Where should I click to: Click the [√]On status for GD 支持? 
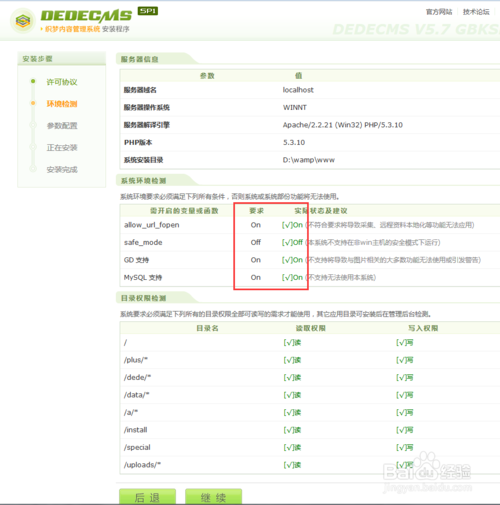click(292, 260)
